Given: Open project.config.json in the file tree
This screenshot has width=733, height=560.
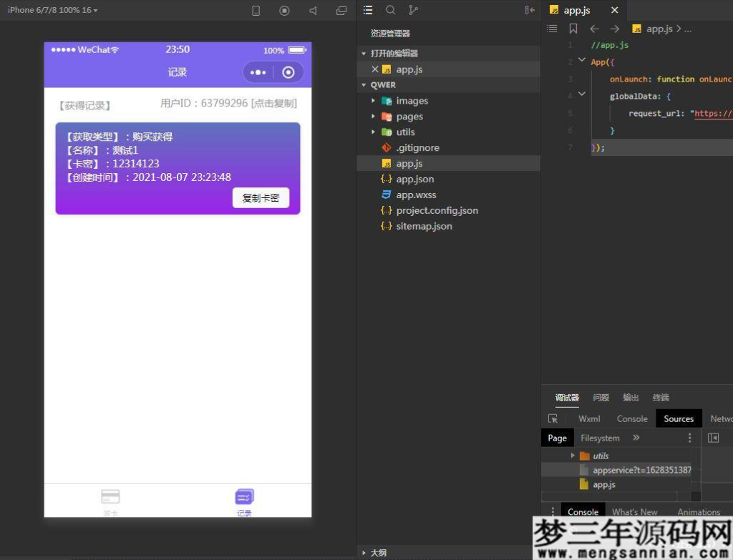Looking at the screenshot, I should (x=437, y=210).
